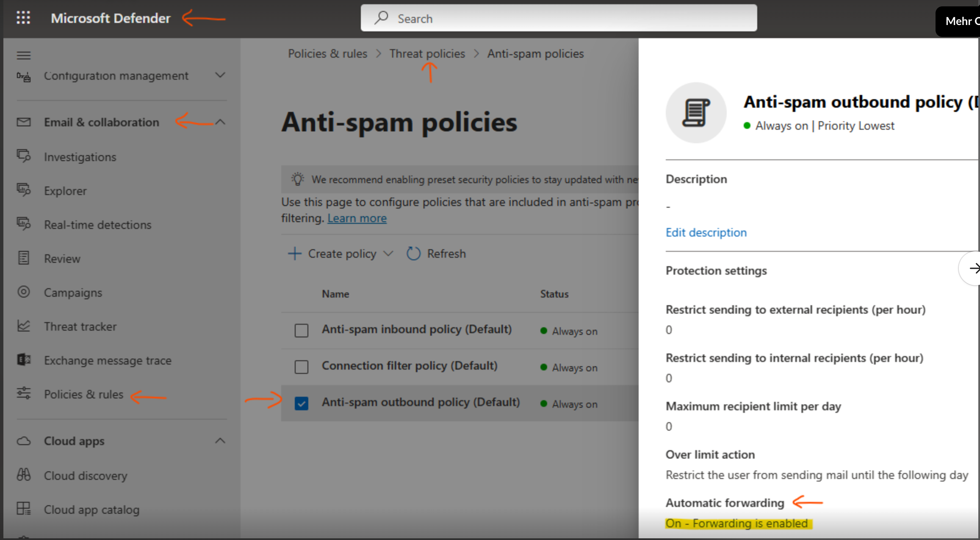Image resolution: width=980 pixels, height=540 pixels.
Task: Check the Anti-spam inbound policy checkbox
Action: 302,330
